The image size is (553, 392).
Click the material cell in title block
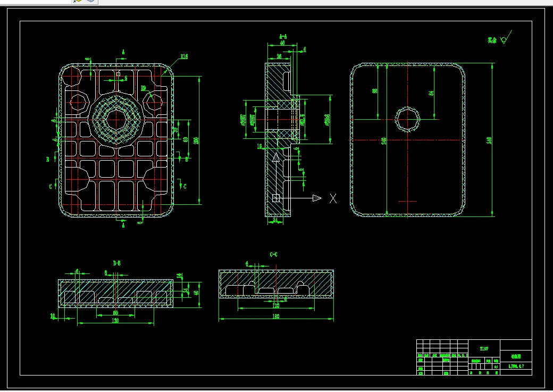(x=484, y=348)
